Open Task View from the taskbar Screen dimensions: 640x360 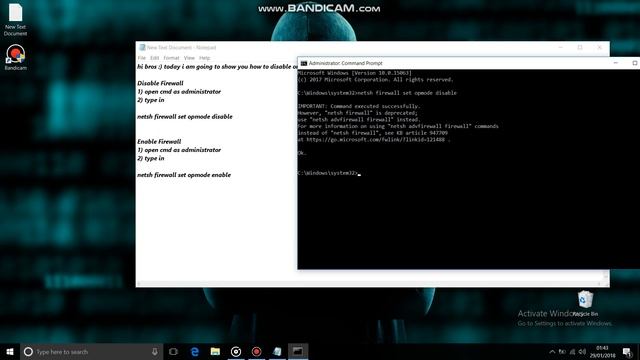[x=173, y=351]
